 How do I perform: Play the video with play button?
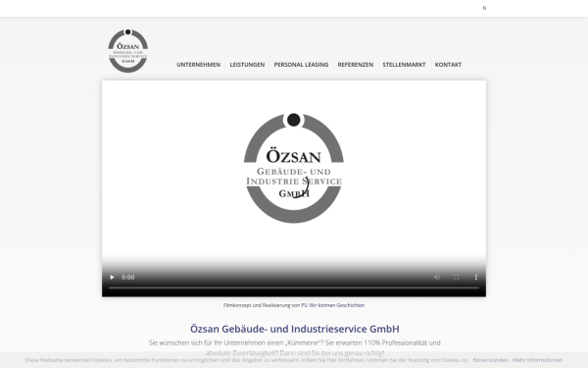112,277
